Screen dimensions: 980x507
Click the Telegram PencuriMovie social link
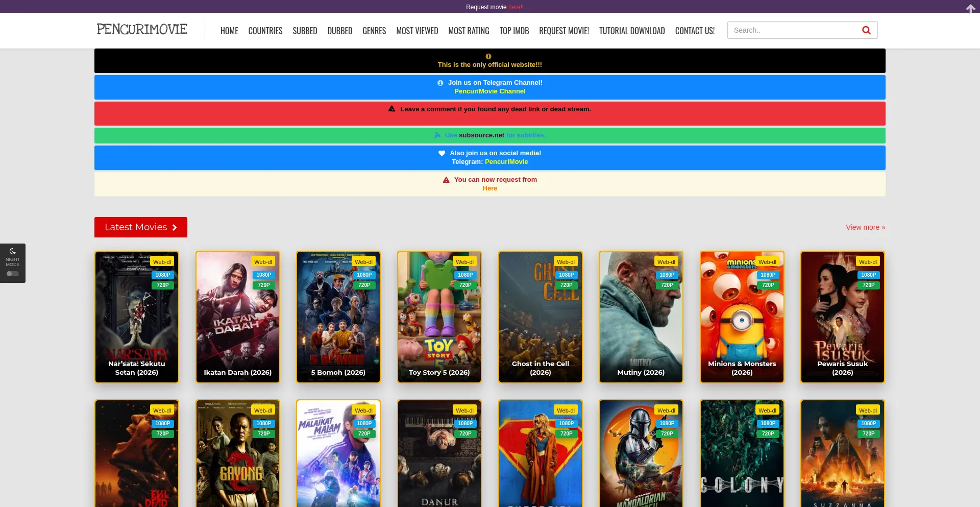pyautogui.click(x=506, y=162)
